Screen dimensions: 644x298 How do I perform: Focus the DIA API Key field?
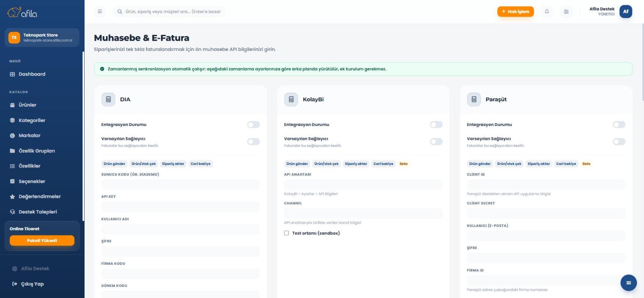pos(180,206)
